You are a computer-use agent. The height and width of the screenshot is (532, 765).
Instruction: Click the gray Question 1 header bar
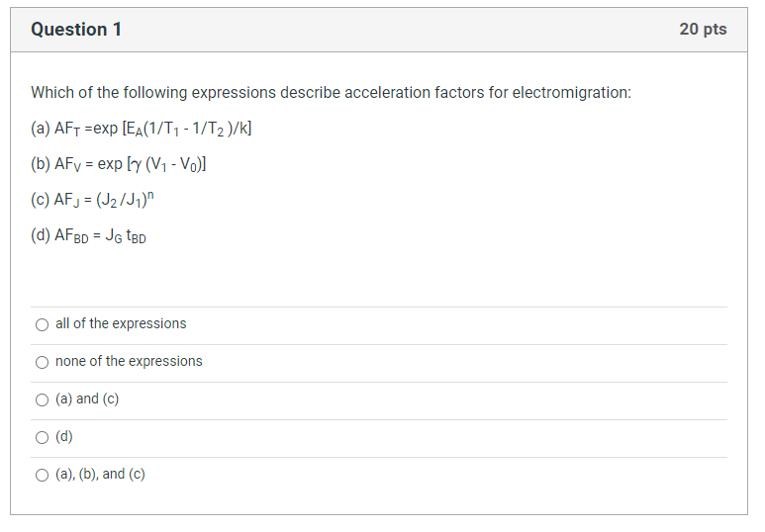[x=379, y=30]
